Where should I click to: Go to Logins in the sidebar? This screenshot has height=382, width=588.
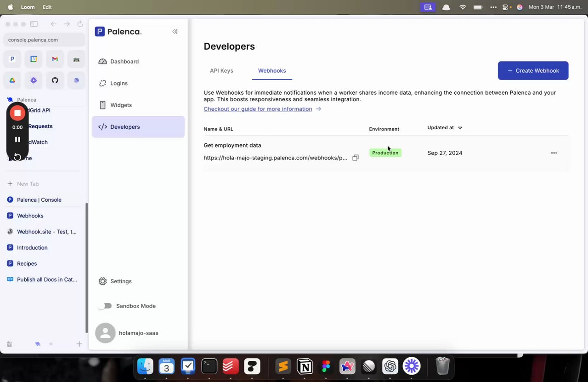click(x=138, y=83)
